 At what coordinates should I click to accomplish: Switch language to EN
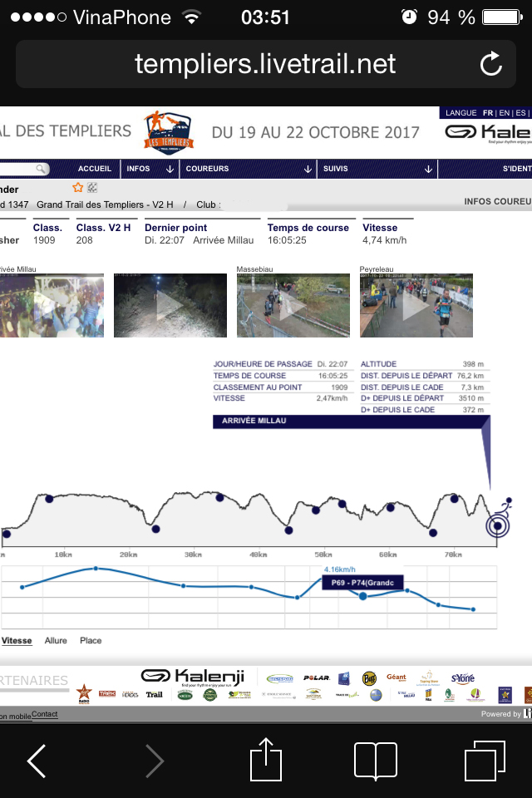[505, 113]
